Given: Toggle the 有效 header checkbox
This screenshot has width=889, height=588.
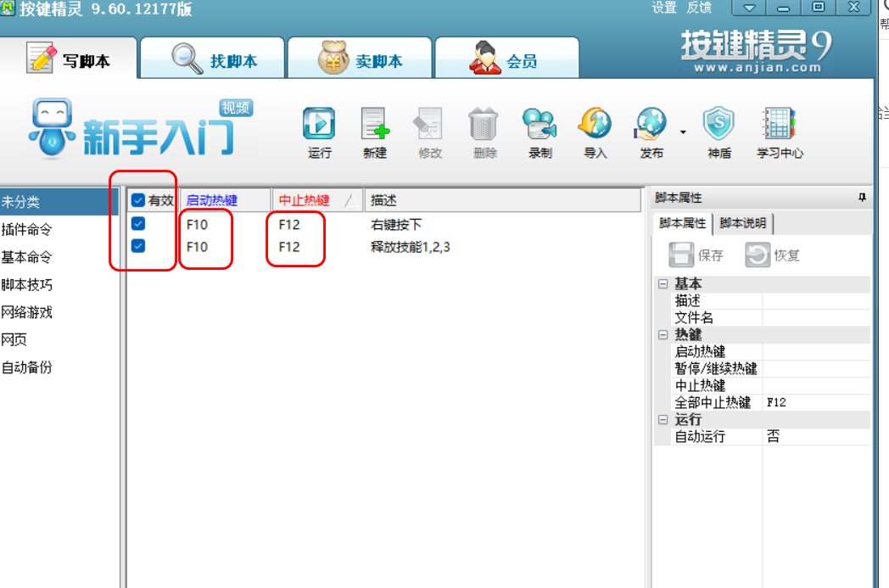Looking at the screenshot, I should [137, 200].
